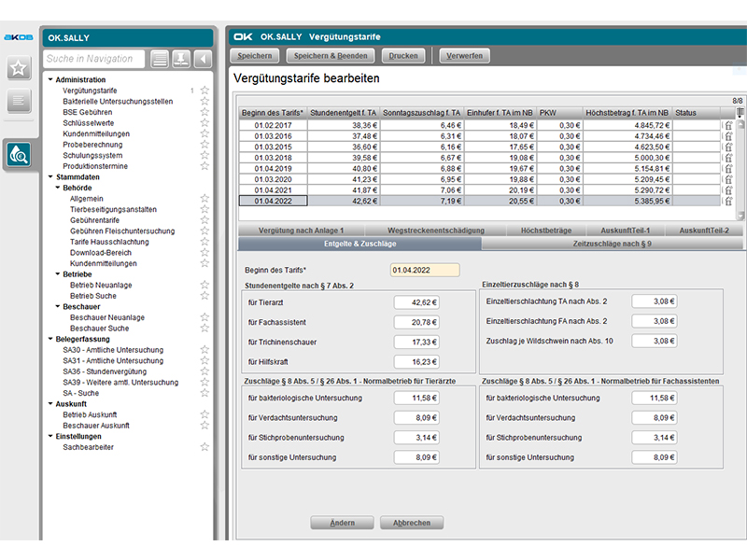Collapse navigation panel with left arrow
747x560 pixels.
click(202, 59)
